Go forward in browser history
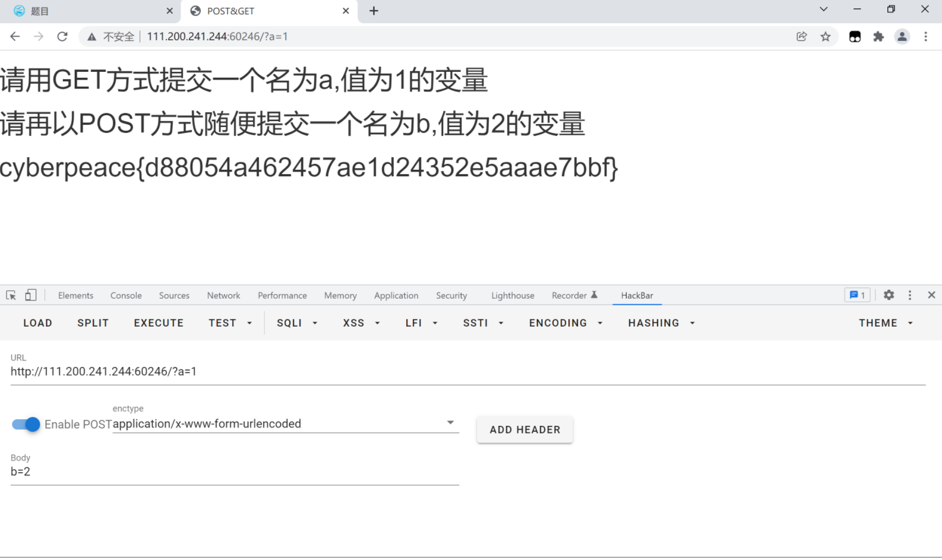942x560 pixels. coord(39,36)
